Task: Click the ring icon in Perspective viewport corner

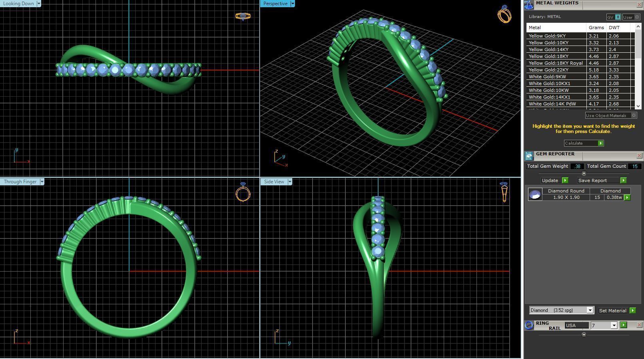Action: [x=504, y=14]
